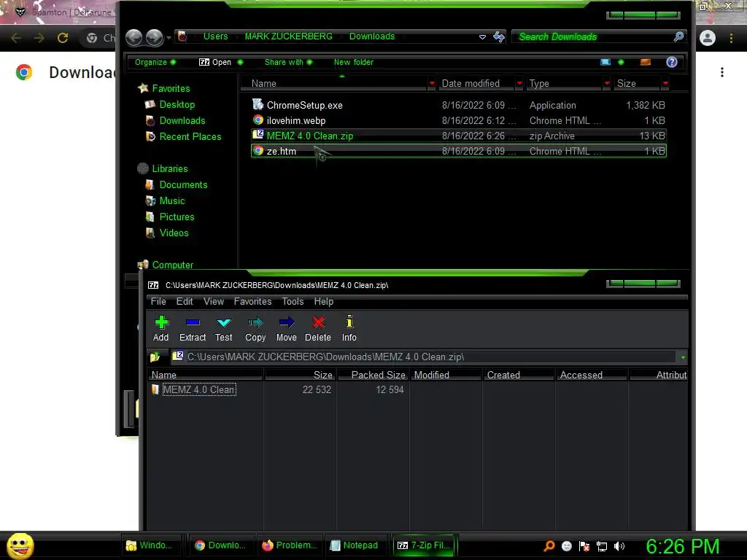Open Recent Places in sidebar
747x560 pixels.
[x=190, y=136]
